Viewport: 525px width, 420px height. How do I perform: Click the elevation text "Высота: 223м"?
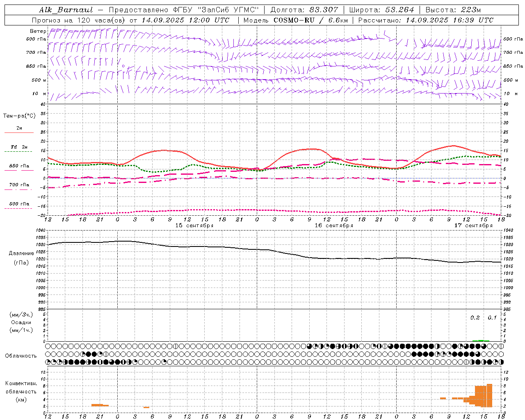453,10
